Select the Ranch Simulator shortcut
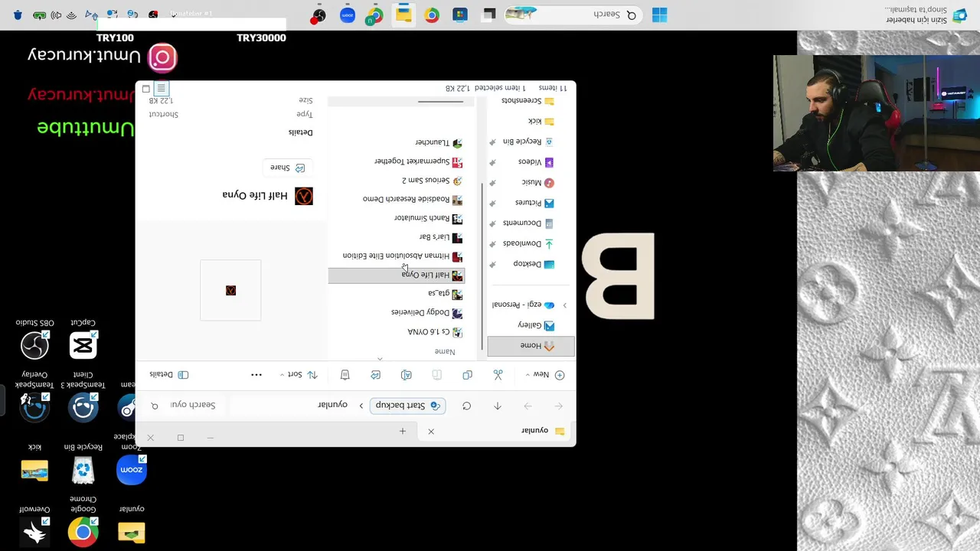Viewport: 980px width, 551px height. [x=428, y=218]
